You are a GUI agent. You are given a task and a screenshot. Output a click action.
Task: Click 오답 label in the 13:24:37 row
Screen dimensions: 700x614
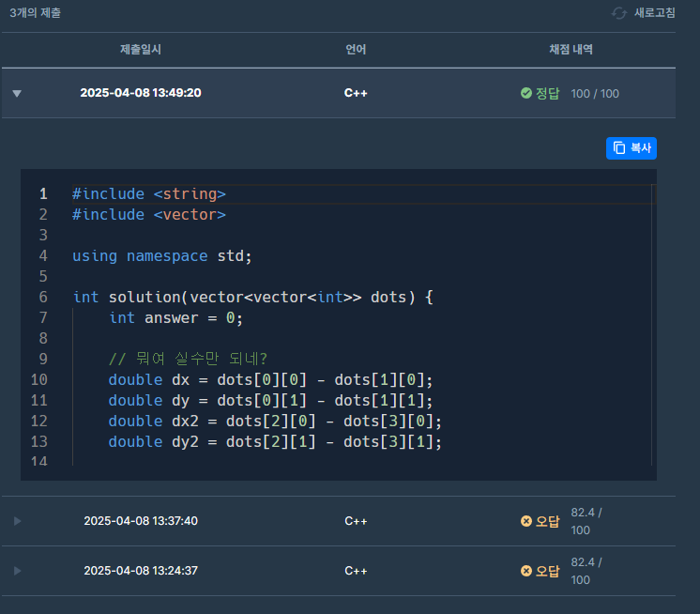point(547,571)
